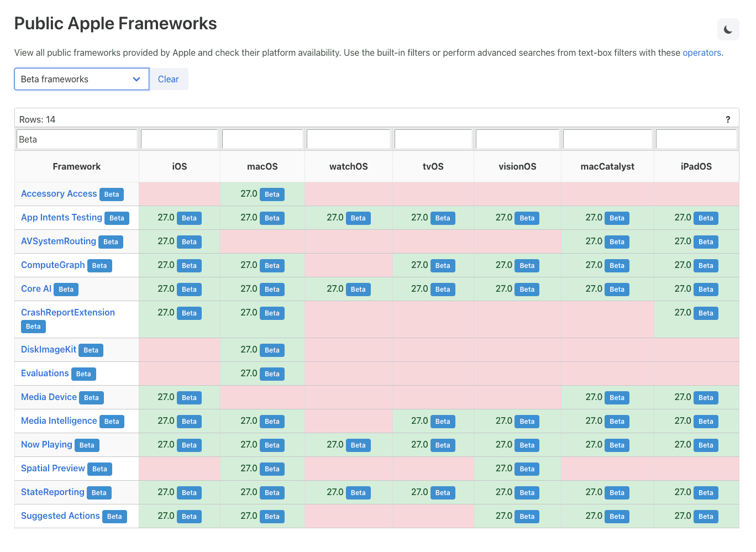Click the Beta badge next to StateReporting
This screenshot has height=552, width=756.
tap(99, 493)
